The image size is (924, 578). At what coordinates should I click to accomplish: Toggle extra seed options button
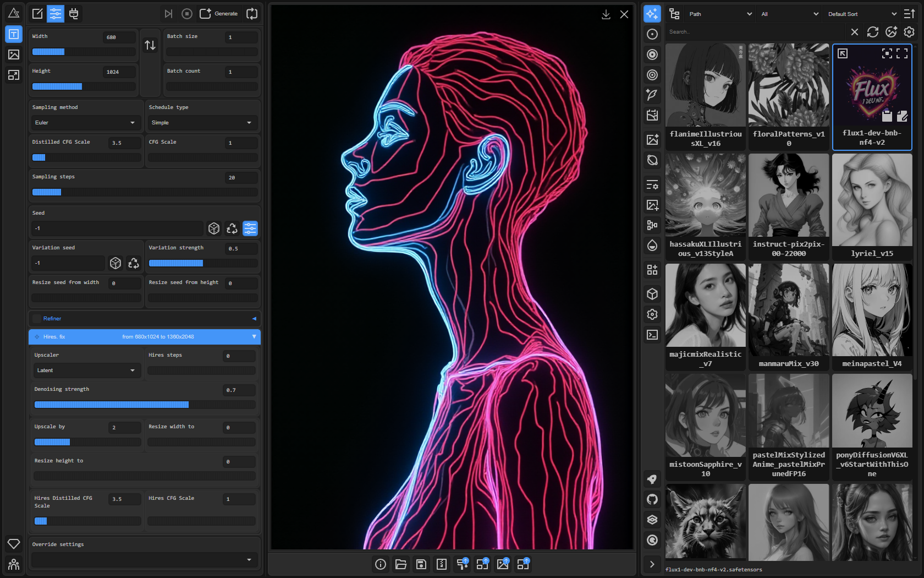250,228
